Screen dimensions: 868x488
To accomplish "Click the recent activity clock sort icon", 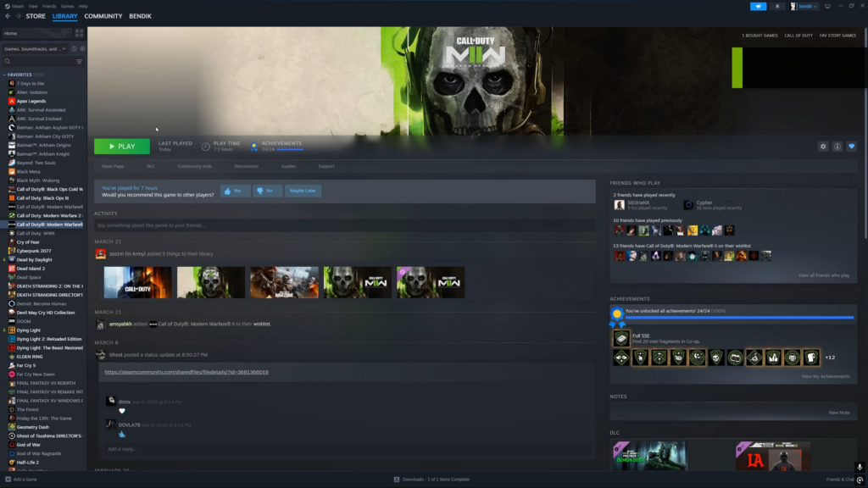I will point(74,48).
